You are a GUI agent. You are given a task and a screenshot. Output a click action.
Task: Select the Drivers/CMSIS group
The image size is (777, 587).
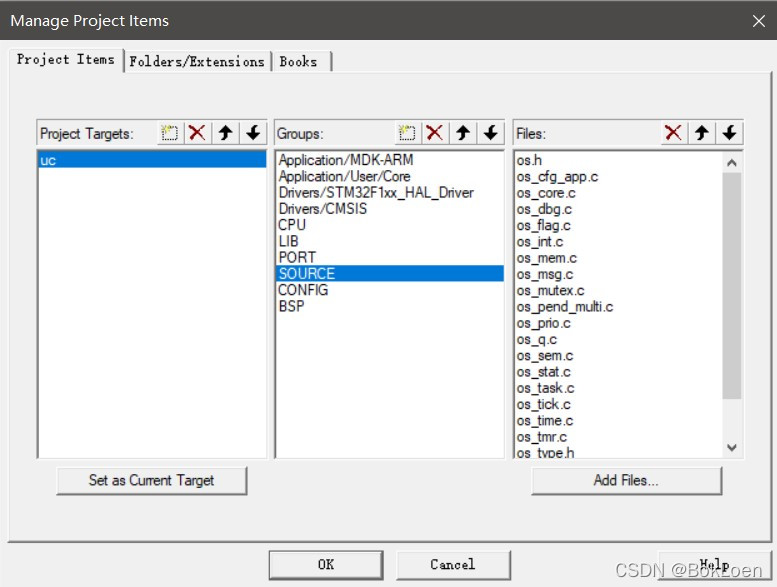389,209
